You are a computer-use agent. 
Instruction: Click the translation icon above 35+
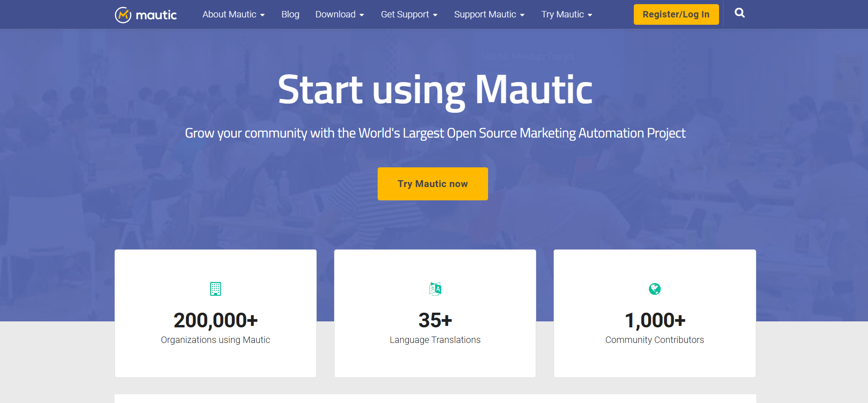tap(435, 289)
